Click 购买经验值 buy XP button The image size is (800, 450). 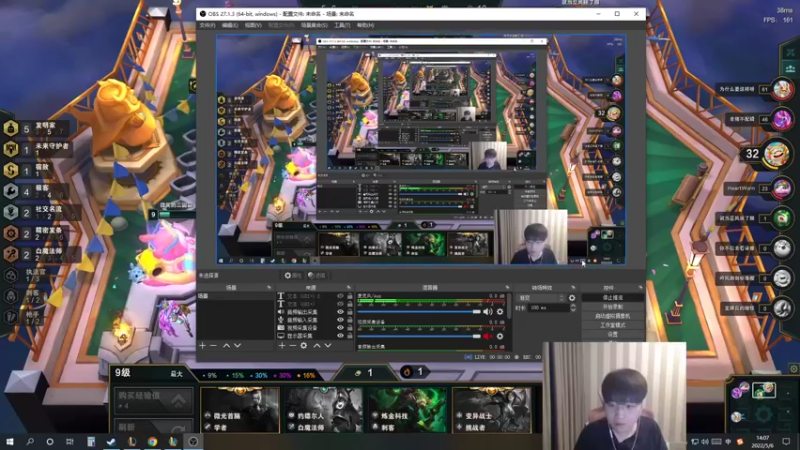point(154,400)
